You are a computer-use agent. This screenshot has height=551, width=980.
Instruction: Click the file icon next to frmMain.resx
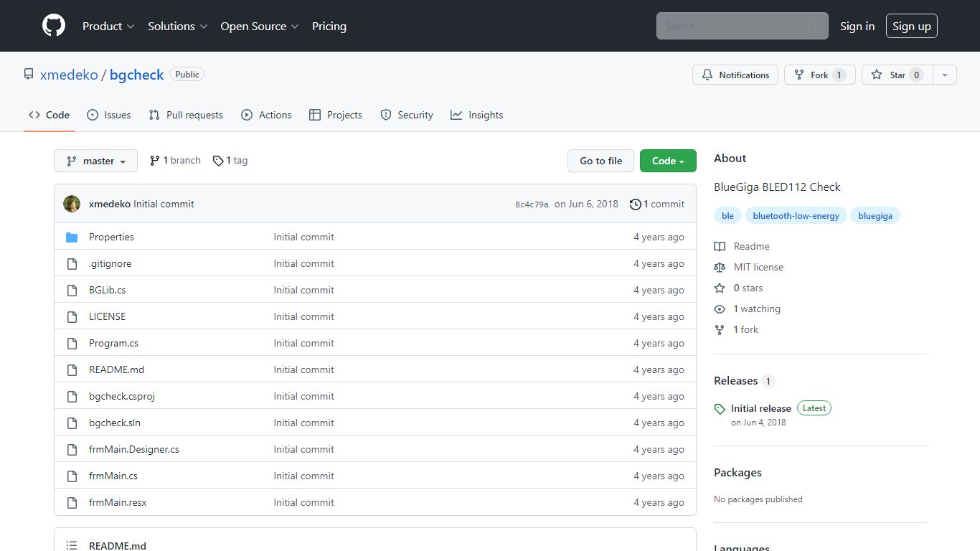(72, 502)
